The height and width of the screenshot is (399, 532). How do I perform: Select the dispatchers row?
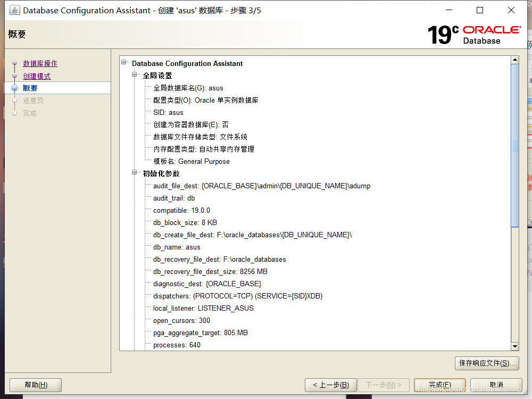tap(238, 296)
